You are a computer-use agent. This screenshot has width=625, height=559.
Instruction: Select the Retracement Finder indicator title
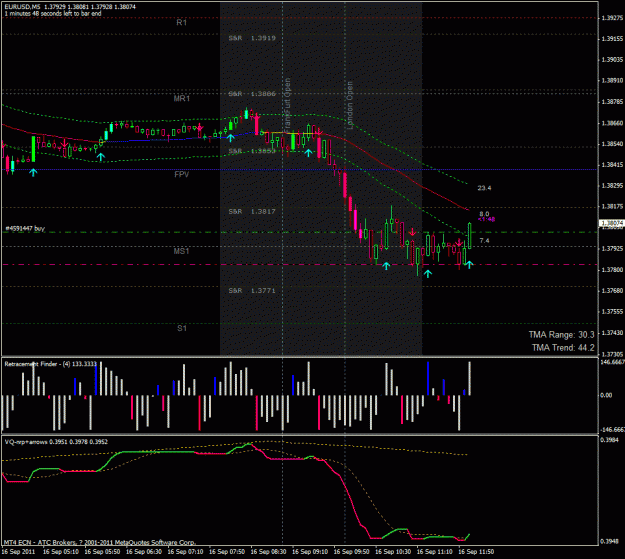(x=51, y=364)
